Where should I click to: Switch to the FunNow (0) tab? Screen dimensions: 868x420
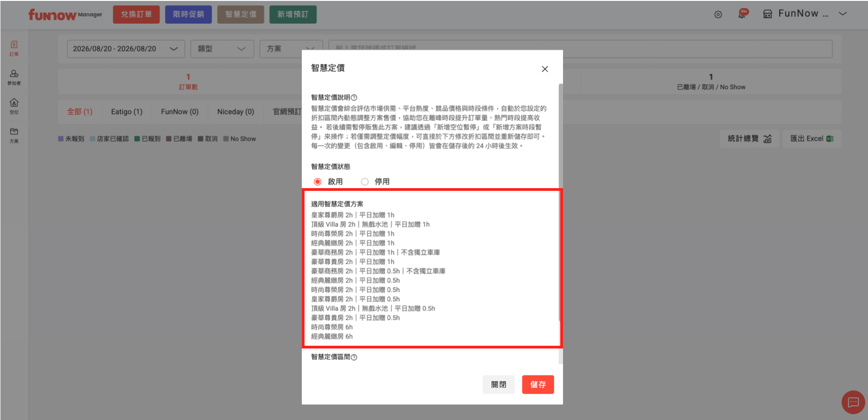[x=180, y=112]
